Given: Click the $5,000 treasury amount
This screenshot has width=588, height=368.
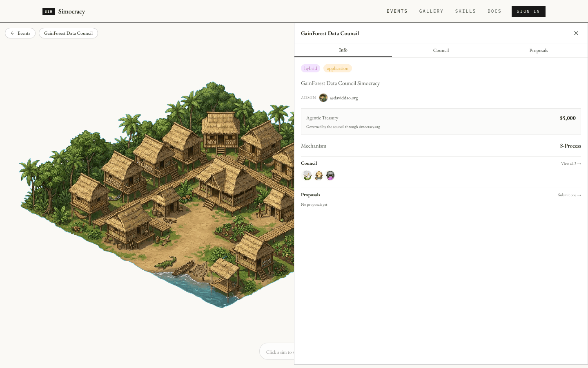Looking at the screenshot, I should (x=568, y=118).
